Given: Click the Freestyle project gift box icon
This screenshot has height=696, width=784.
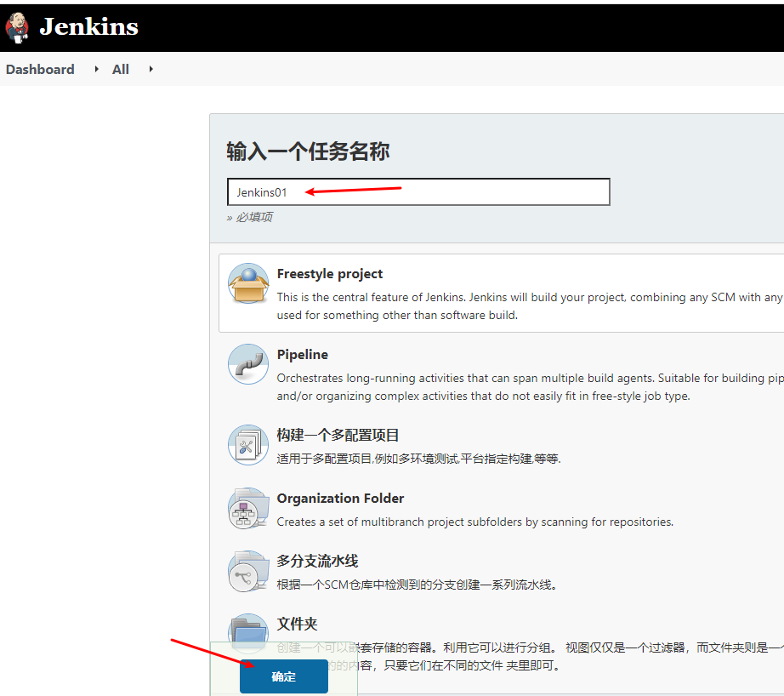Looking at the screenshot, I should [247, 282].
